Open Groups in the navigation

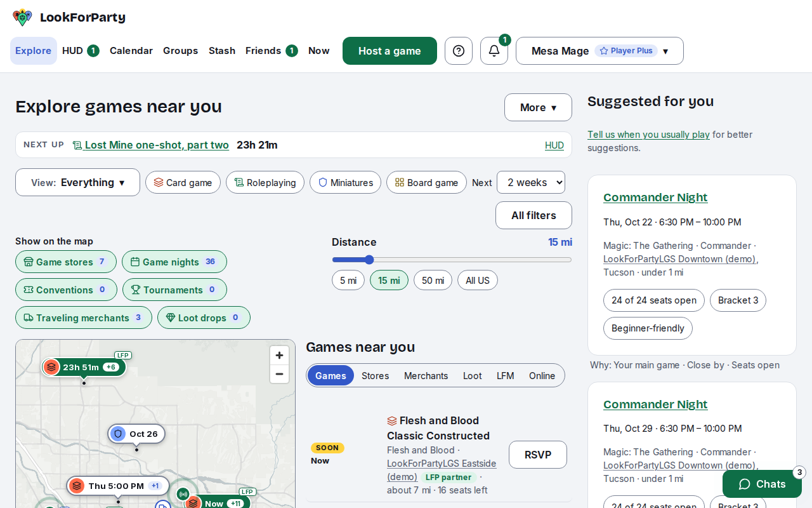tap(181, 51)
